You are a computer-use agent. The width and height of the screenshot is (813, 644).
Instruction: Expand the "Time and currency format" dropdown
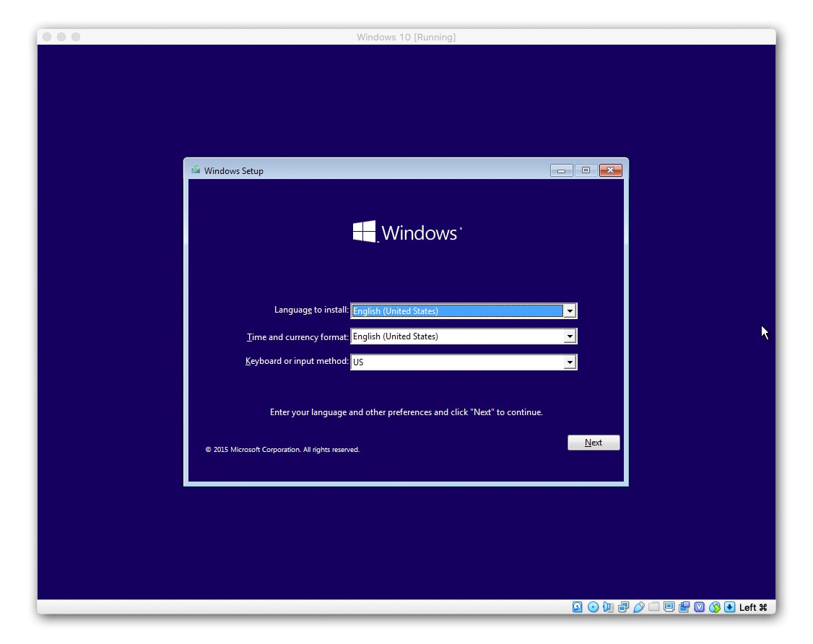coord(570,336)
